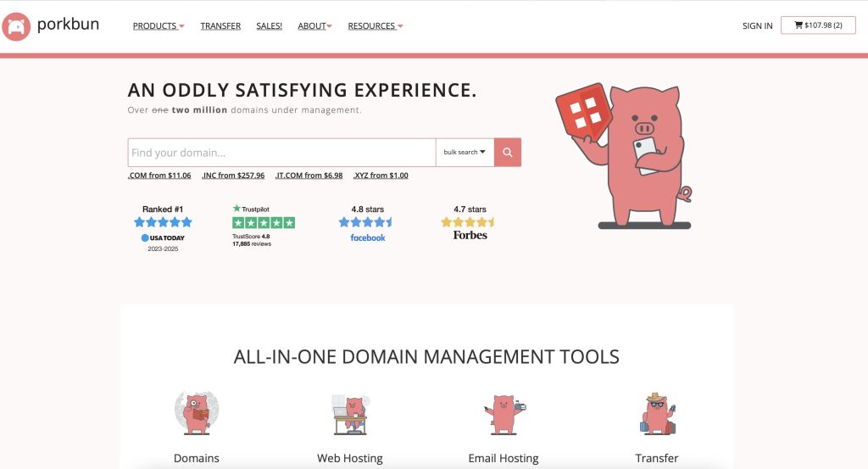The width and height of the screenshot is (868, 469).
Task: Expand the Products dropdown menu
Action: tap(158, 26)
